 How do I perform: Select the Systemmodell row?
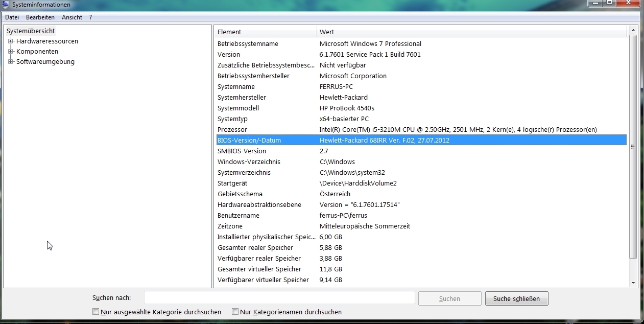click(x=420, y=108)
